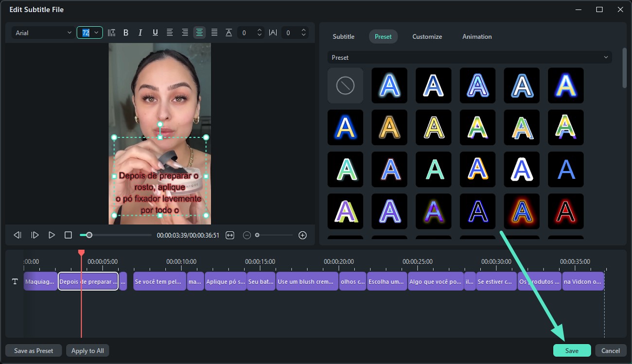Select the 'Se estiver c...' subtitle clip

point(496,281)
